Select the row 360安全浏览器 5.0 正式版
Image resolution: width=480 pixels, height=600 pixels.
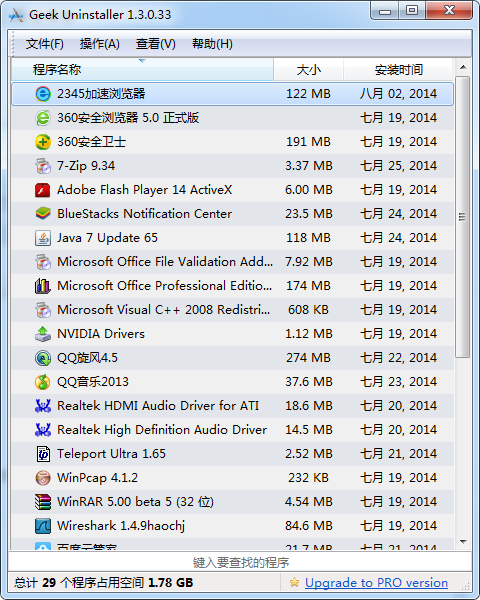[x=232, y=118]
